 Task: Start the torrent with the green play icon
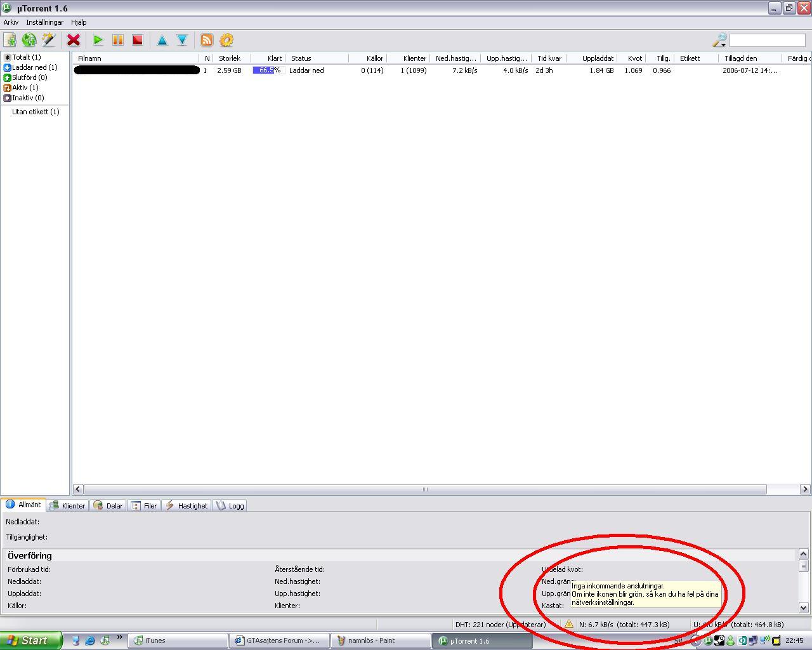98,40
